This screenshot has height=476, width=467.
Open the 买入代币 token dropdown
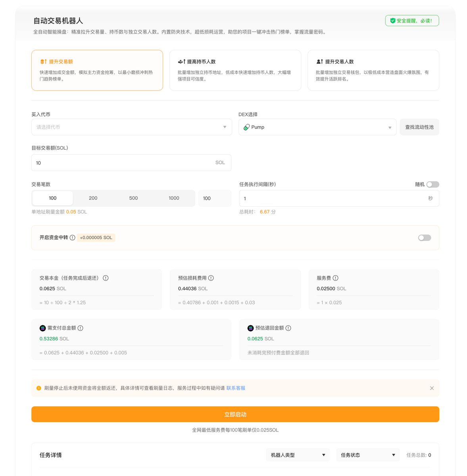pyautogui.click(x=132, y=127)
